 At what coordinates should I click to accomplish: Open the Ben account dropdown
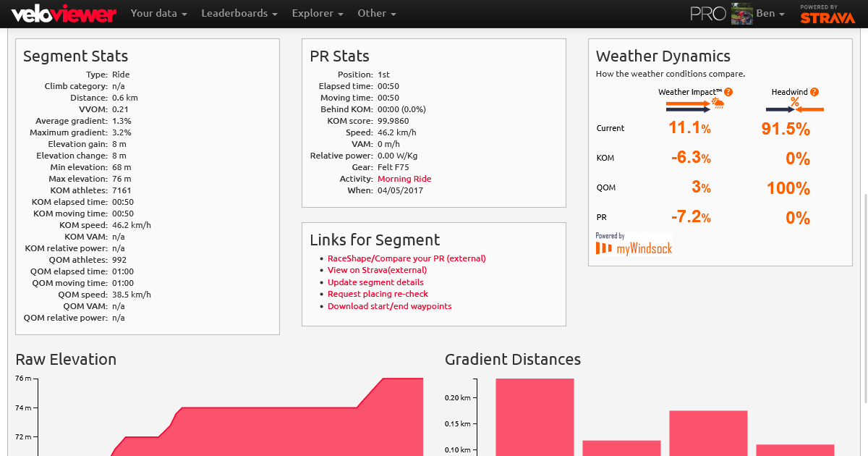tap(770, 13)
